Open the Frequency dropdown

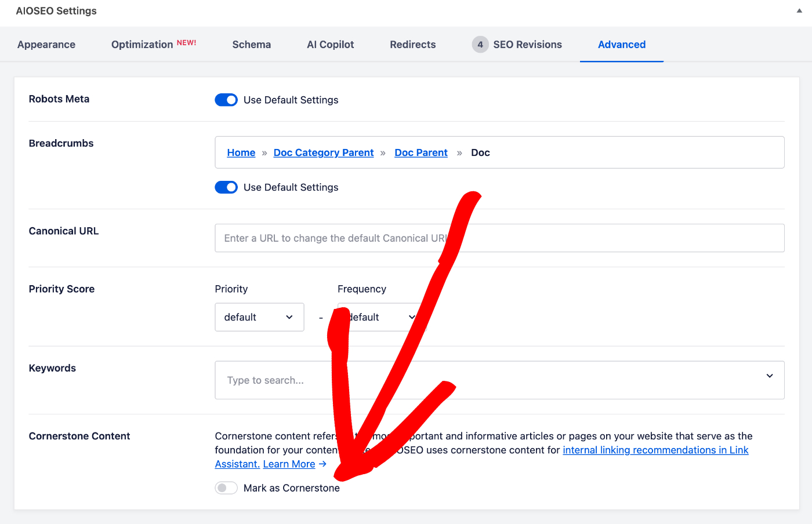pyautogui.click(x=382, y=317)
